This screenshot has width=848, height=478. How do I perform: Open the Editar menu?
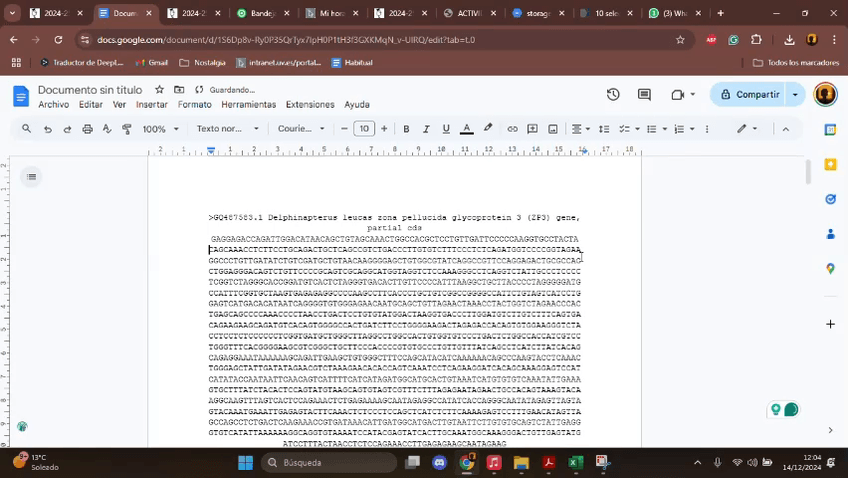[x=91, y=104]
